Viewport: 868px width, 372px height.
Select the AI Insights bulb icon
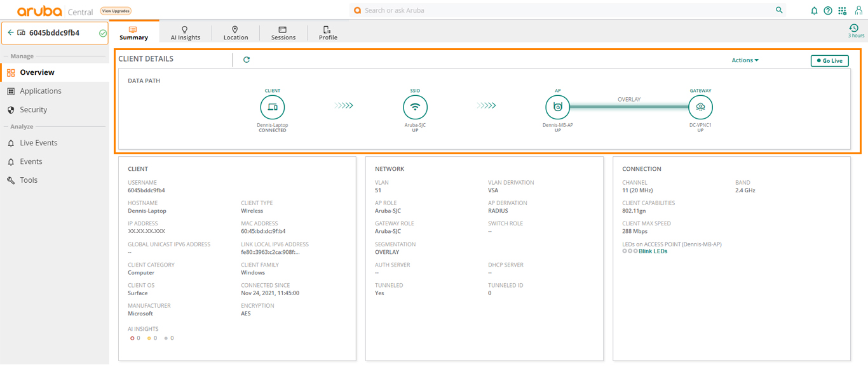point(185,28)
